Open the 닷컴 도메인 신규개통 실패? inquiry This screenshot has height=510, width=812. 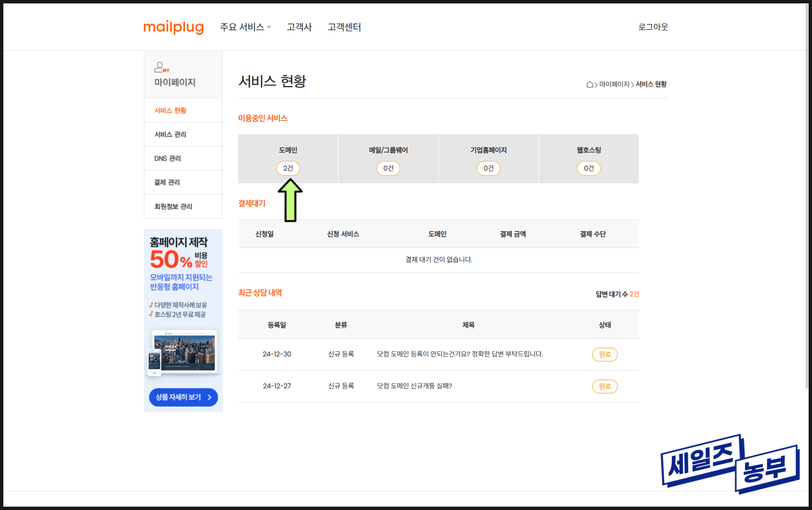pos(414,386)
